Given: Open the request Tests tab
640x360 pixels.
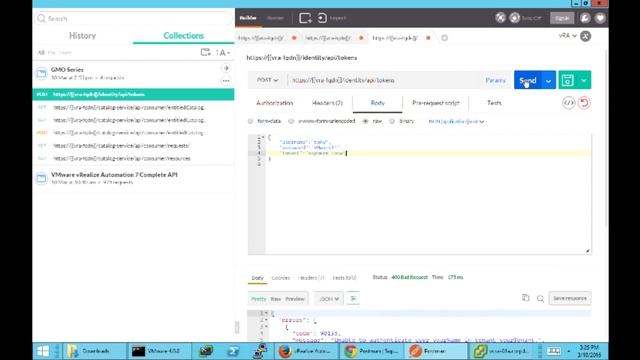Looking at the screenshot, I should 494,103.
